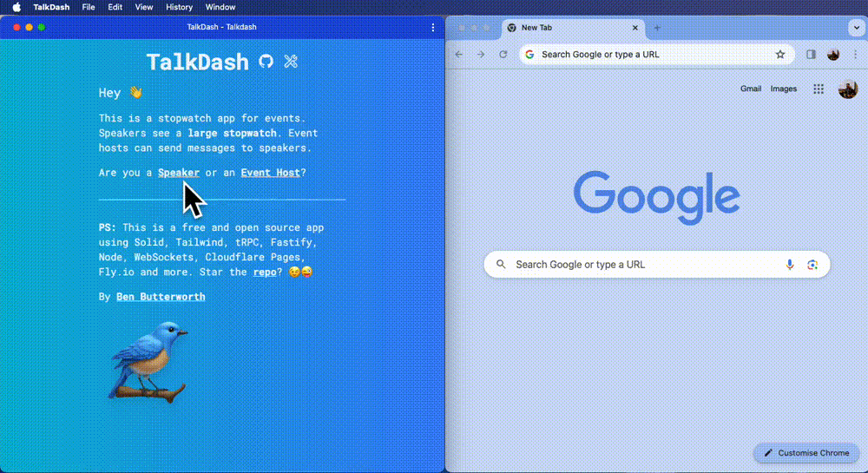
Task: Focus the Google page search box
Action: tap(656, 265)
